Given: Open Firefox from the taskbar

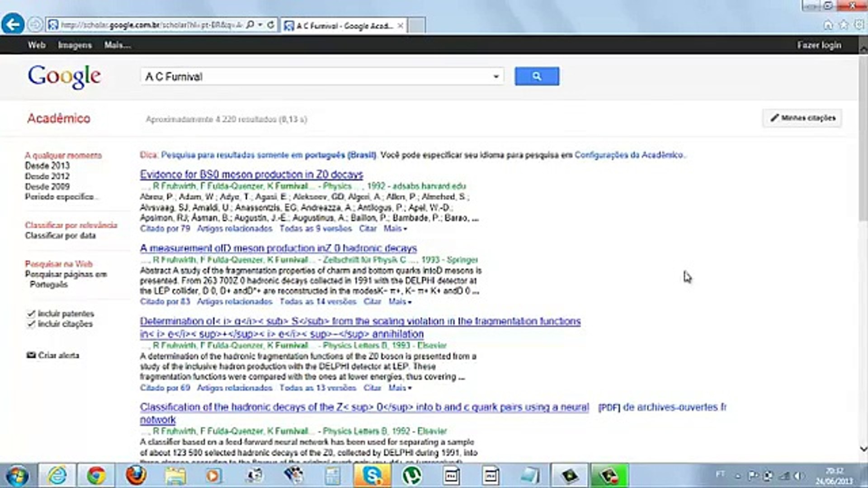Looking at the screenshot, I should click(136, 475).
